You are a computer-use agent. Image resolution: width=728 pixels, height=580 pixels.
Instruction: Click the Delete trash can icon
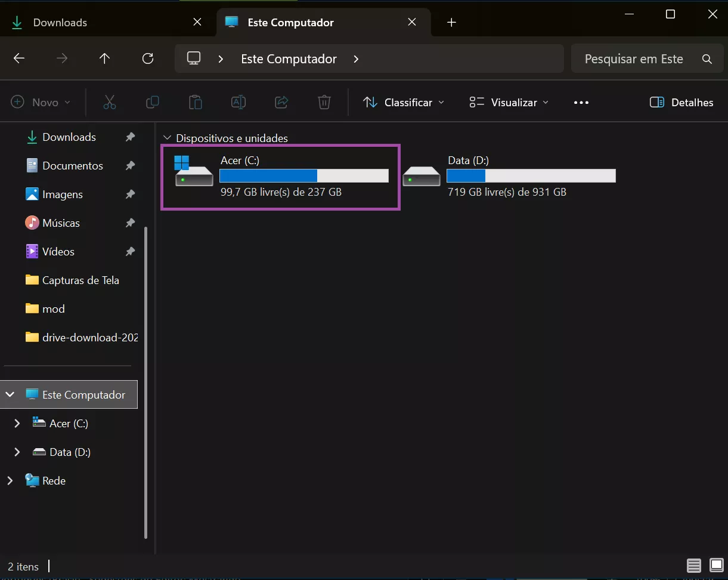[x=324, y=103]
